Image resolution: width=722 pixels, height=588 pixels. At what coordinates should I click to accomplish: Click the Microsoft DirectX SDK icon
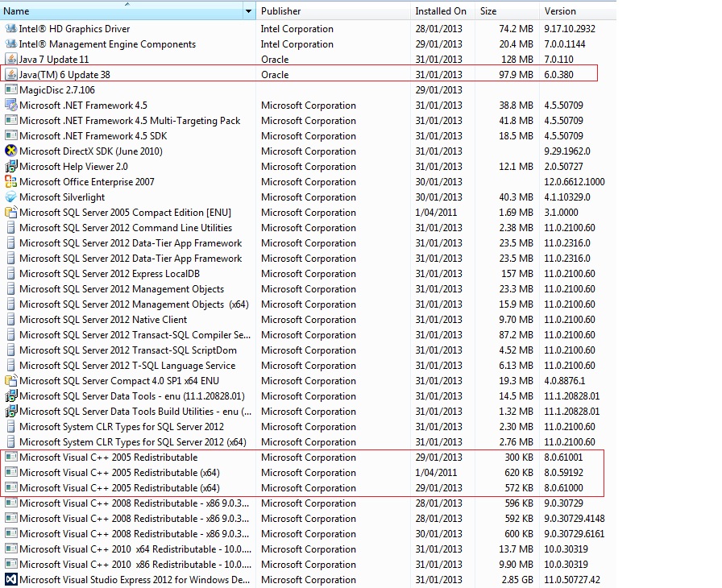pyautogui.click(x=11, y=151)
